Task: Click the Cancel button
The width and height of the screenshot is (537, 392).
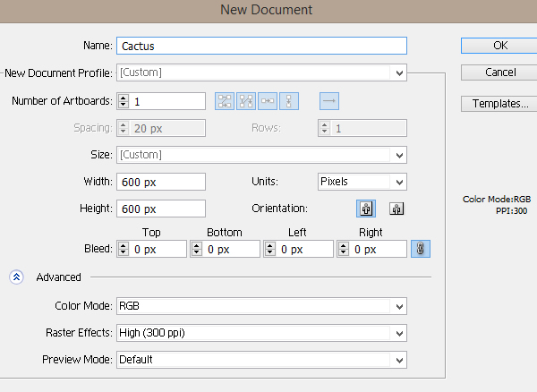Action: [x=499, y=72]
